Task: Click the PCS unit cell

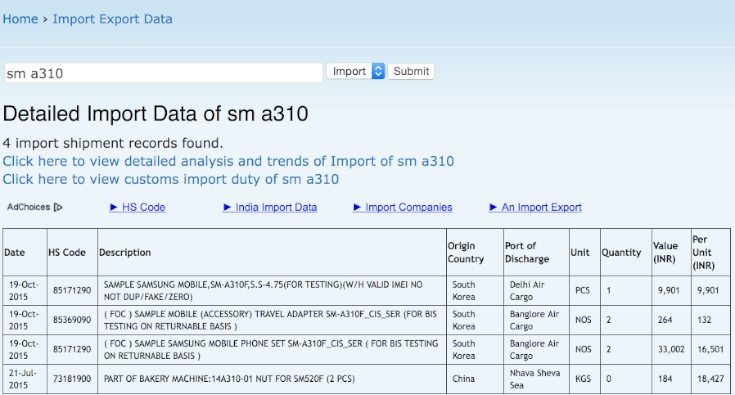Action: click(585, 291)
